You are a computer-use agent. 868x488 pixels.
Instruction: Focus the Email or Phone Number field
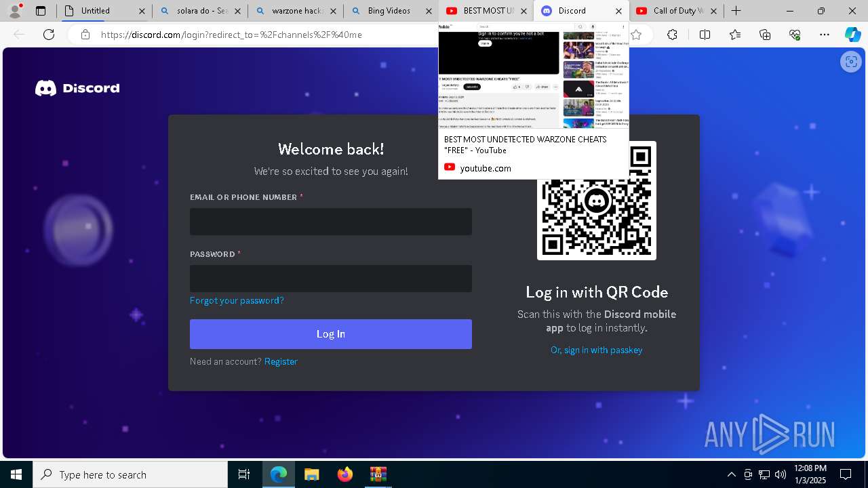[x=331, y=222]
